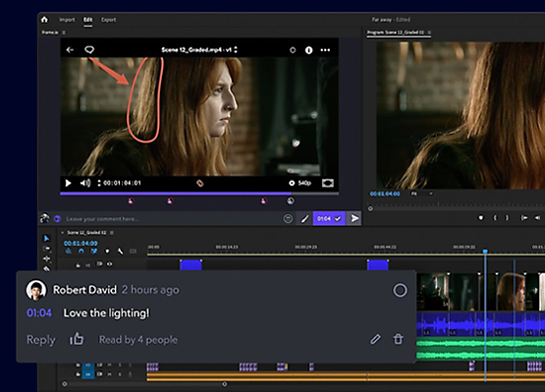545x392 pixels.
Task: Switch to the Export tab
Action: (108, 20)
